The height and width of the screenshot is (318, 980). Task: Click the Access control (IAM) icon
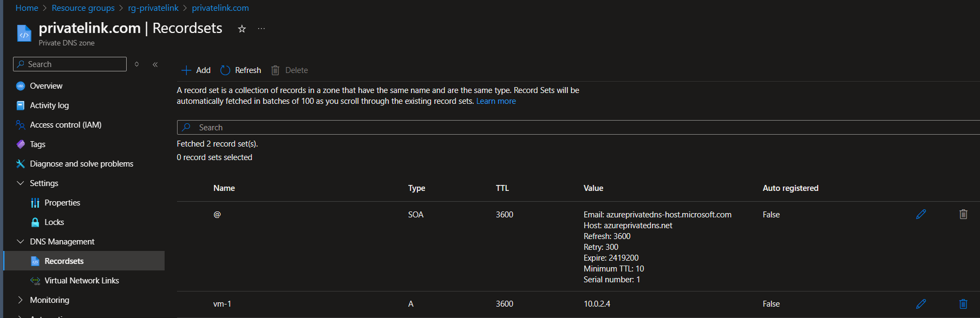click(21, 125)
